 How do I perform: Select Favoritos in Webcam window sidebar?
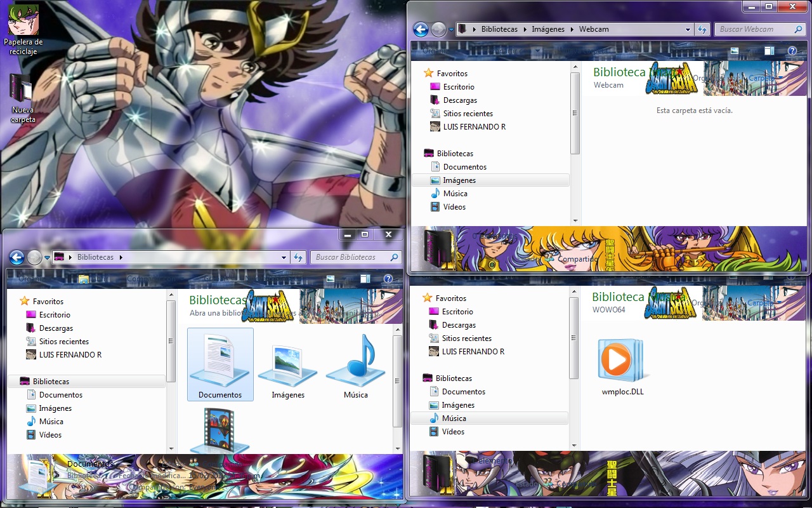coord(452,74)
